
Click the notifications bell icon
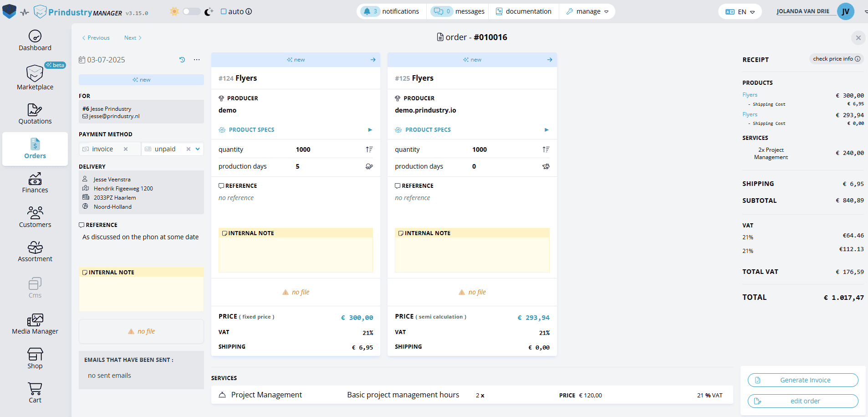pos(367,11)
